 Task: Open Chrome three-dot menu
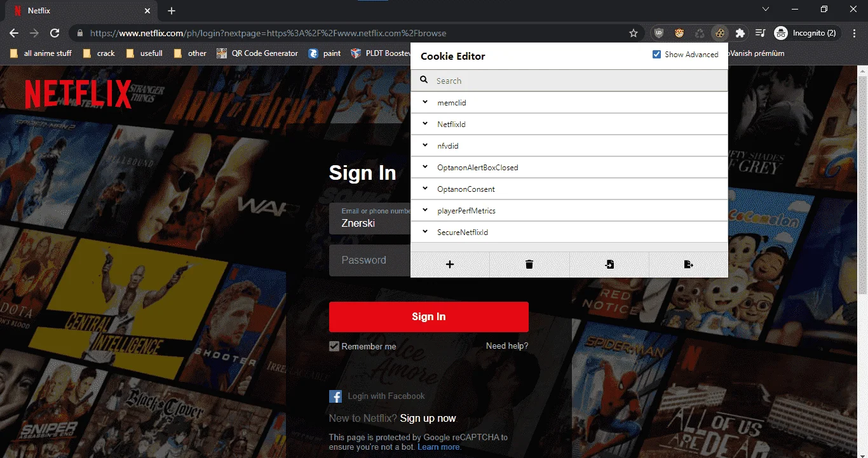pos(854,33)
